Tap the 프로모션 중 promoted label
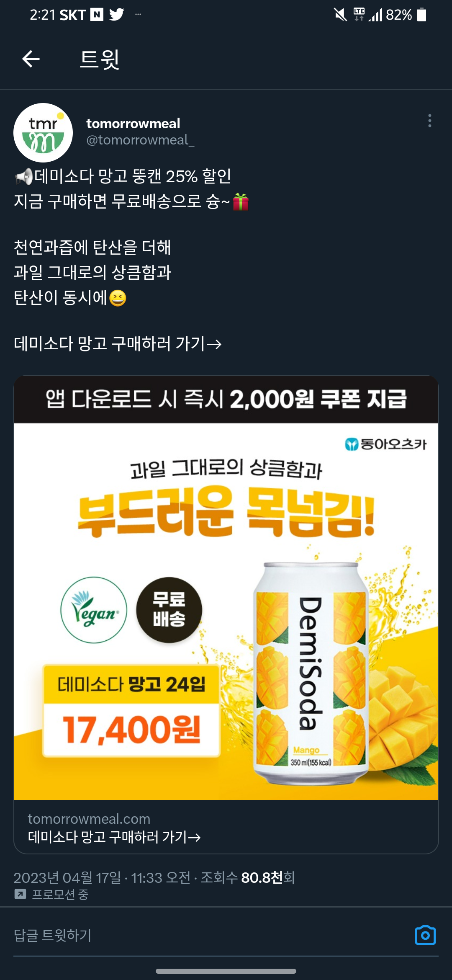This screenshot has height=980, width=452. 60,894
